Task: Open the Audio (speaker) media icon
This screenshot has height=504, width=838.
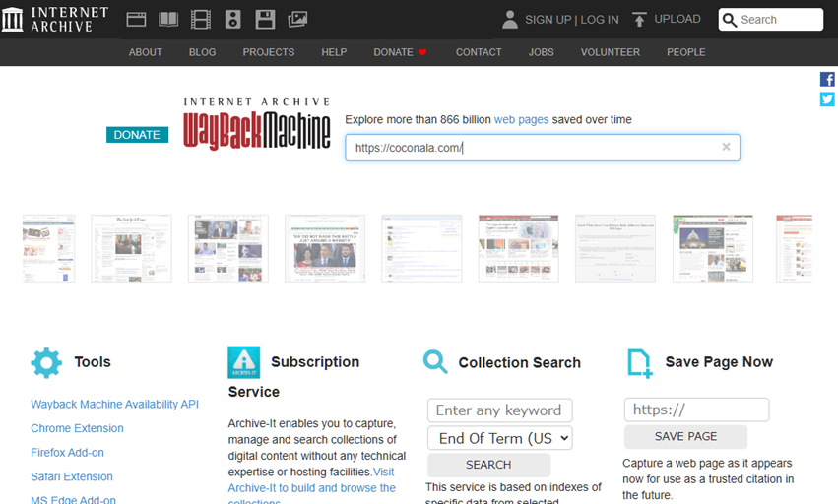Action: coord(233,20)
